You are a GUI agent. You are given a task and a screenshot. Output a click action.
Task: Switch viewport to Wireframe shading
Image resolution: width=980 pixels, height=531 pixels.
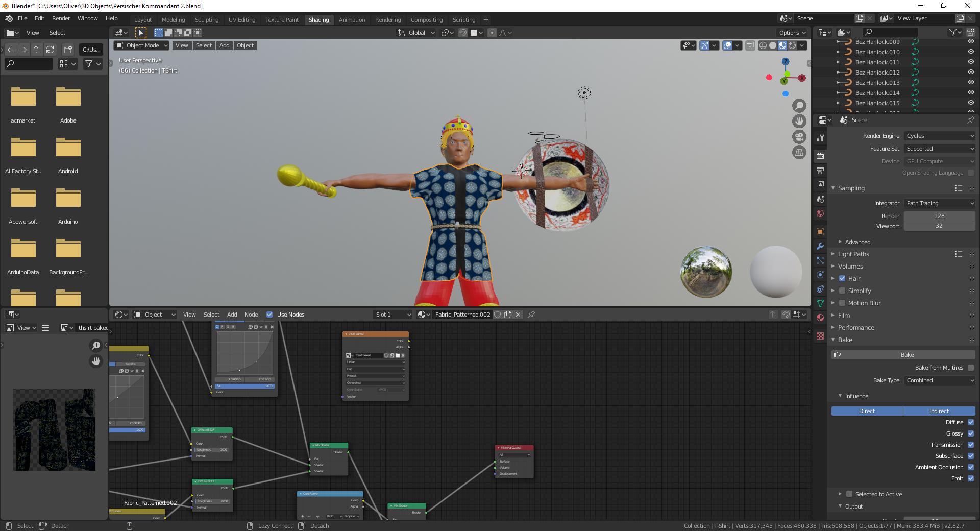click(x=763, y=45)
